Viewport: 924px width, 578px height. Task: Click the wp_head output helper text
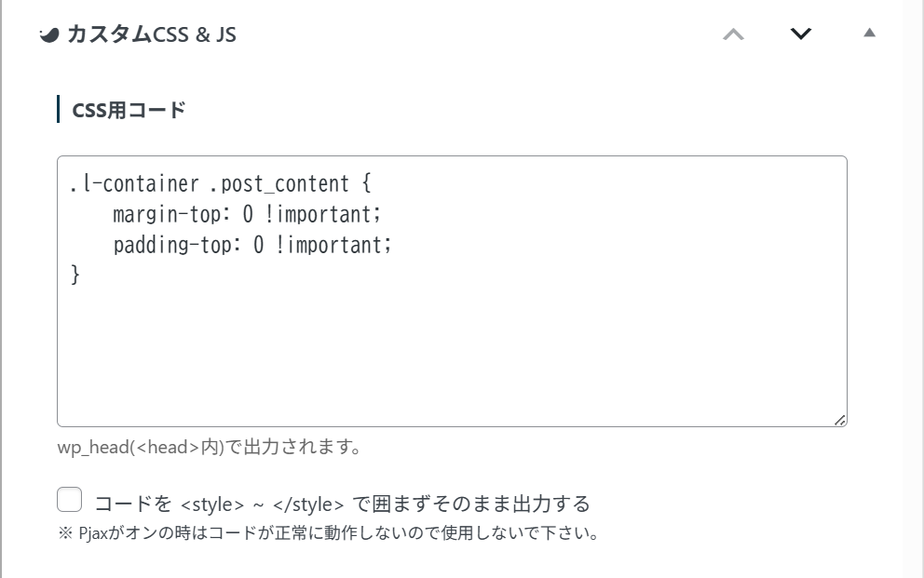pyautogui.click(x=210, y=447)
